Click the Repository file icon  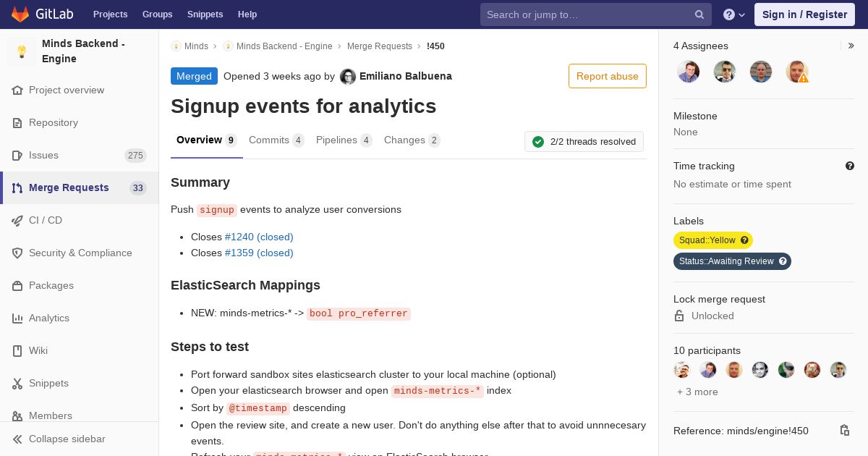17,123
